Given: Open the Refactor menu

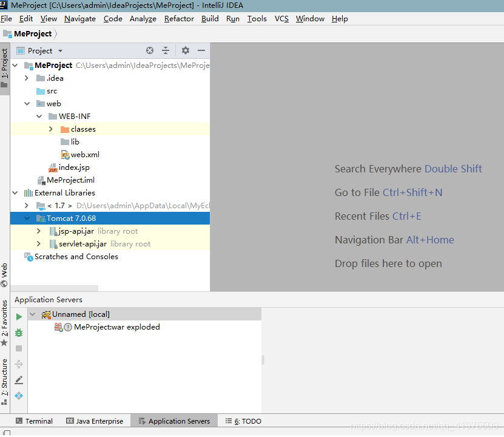Looking at the screenshot, I should pyautogui.click(x=179, y=19).
